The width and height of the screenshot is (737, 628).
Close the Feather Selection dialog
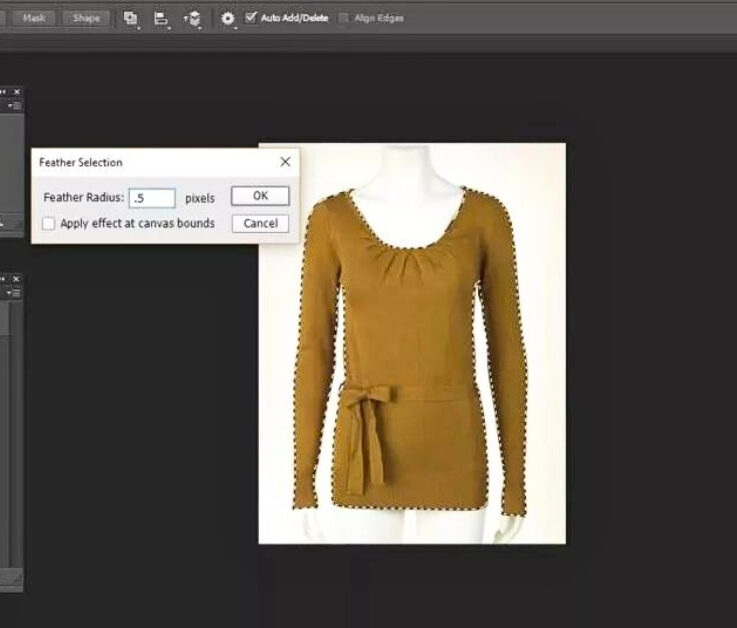pos(285,162)
